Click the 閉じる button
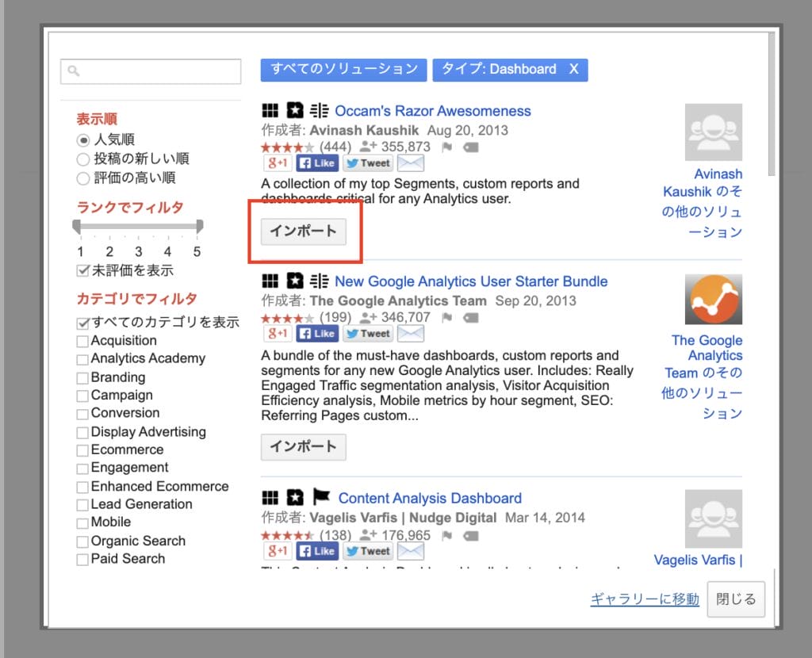The height and width of the screenshot is (658, 812). tap(736, 599)
